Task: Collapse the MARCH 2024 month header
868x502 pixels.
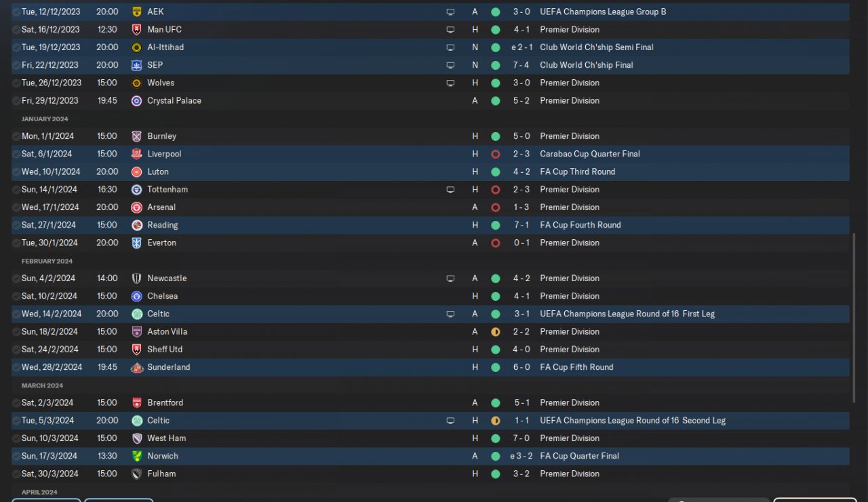Action: (x=42, y=385)
